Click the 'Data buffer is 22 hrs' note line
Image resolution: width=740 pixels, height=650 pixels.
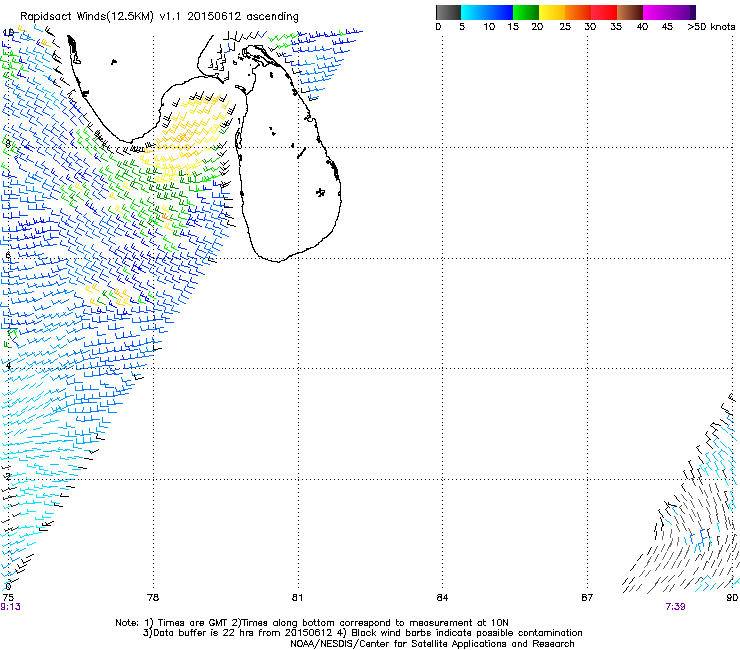(362, 633)
